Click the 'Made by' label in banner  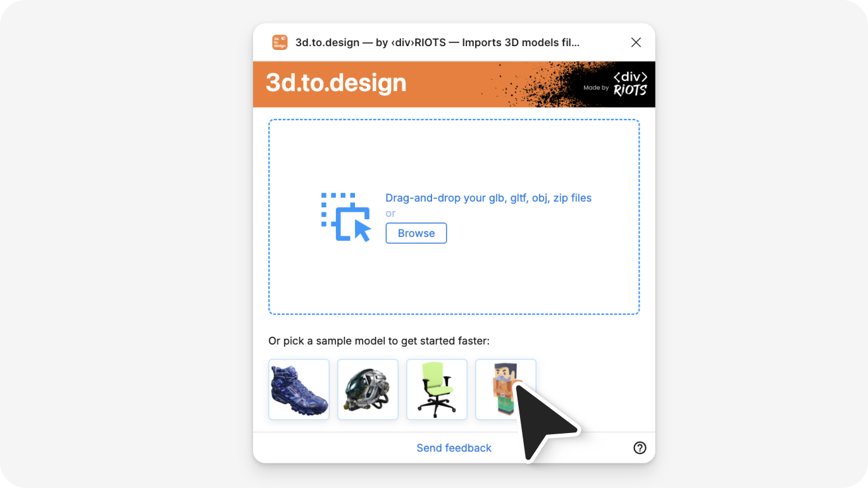click(x=595, y=88)
